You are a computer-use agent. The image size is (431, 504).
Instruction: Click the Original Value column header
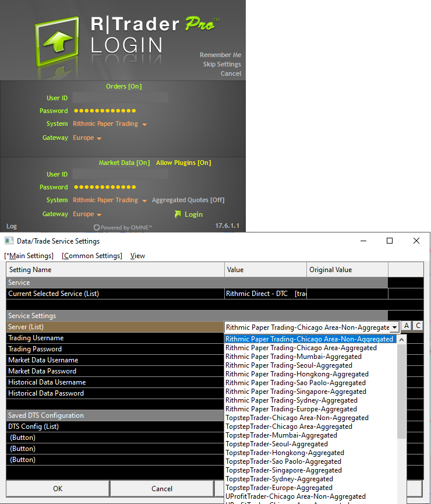coord(348,270)
